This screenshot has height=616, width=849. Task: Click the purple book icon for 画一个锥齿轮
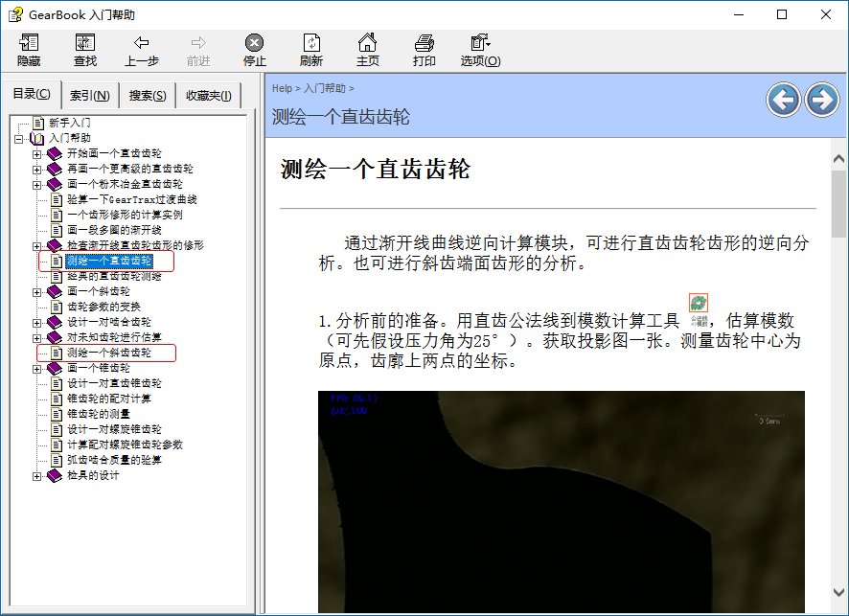point(55,369)
